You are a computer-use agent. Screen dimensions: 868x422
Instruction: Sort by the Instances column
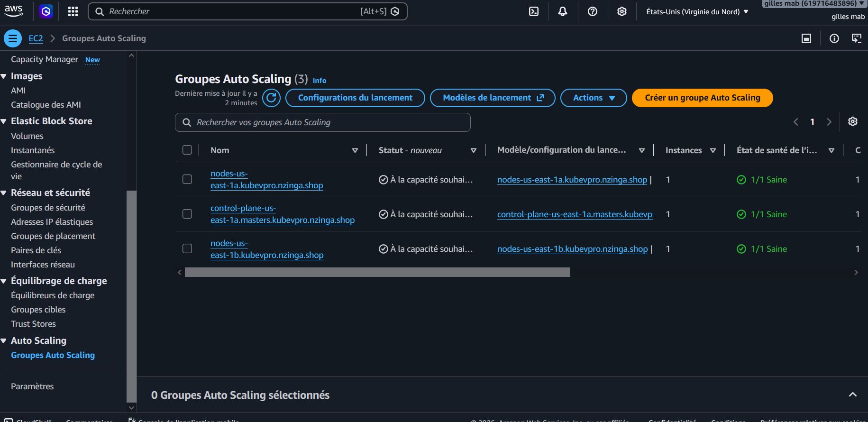(x=713, y=150)
